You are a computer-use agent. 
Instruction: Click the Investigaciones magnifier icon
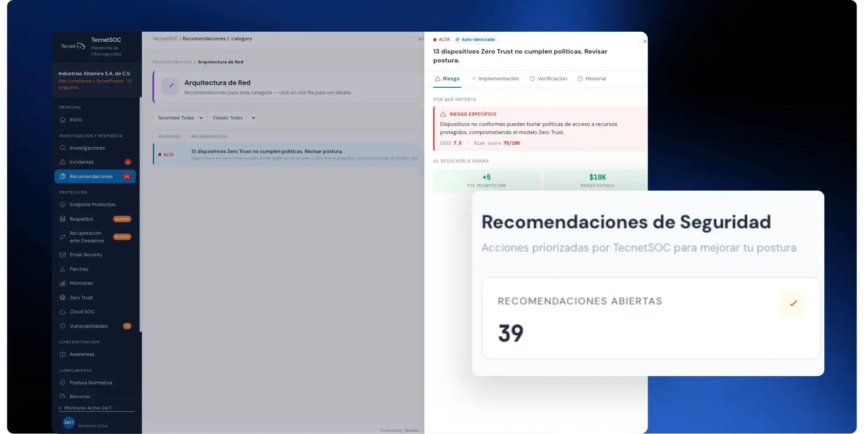62,148
